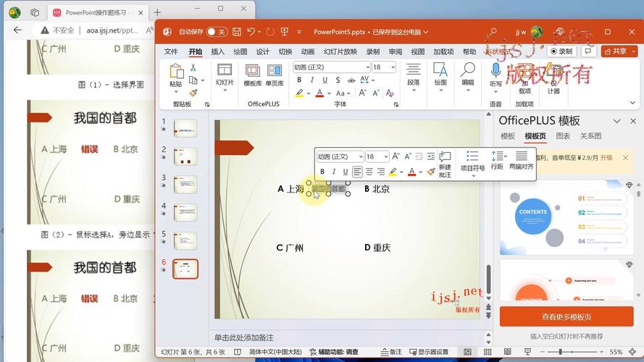Open mini toolbar font size dropdown

click(x=385, y=156)
